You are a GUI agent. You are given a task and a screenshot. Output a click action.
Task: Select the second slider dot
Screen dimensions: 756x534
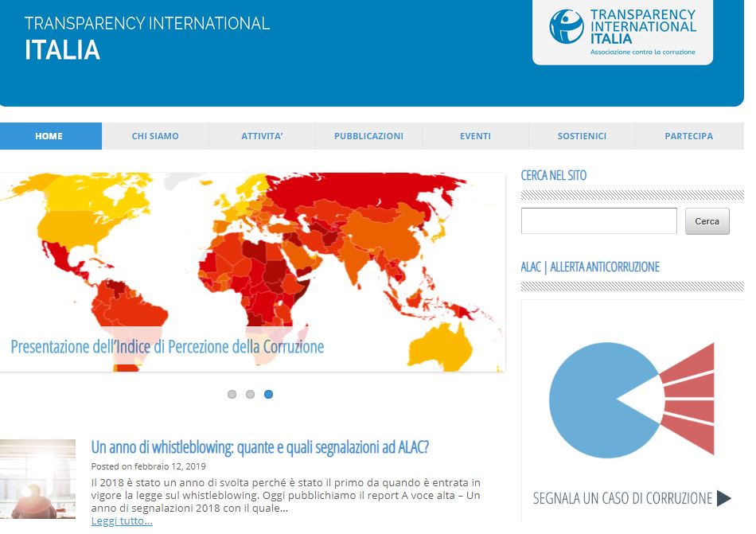(x=250, y=394)
